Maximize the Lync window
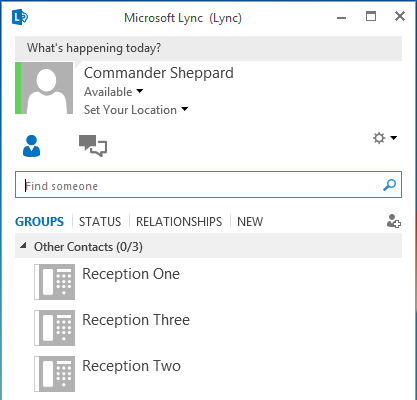The image size is (417, 400). [371, 16]
